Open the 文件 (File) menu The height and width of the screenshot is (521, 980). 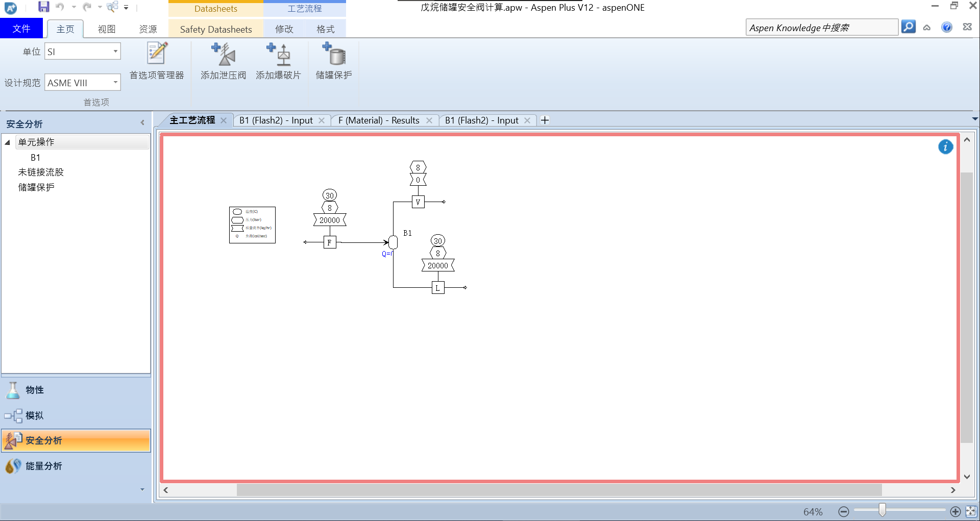(x=21, y=29)
